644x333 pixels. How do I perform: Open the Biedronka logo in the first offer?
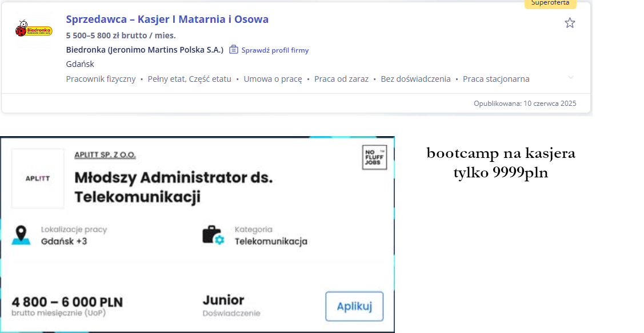pos(34,29)
